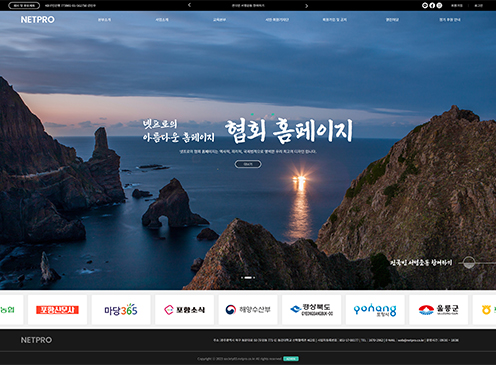Image resolution: width=496 pixels, height=365 pixels.
Task: Open the 포항소식 partner banner
Action: click(184, 310)
